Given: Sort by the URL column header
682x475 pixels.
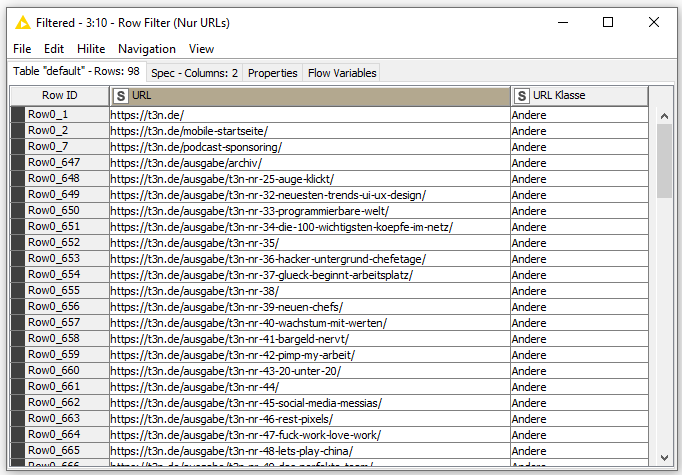Looking at the screenshot, I should 310,96.
